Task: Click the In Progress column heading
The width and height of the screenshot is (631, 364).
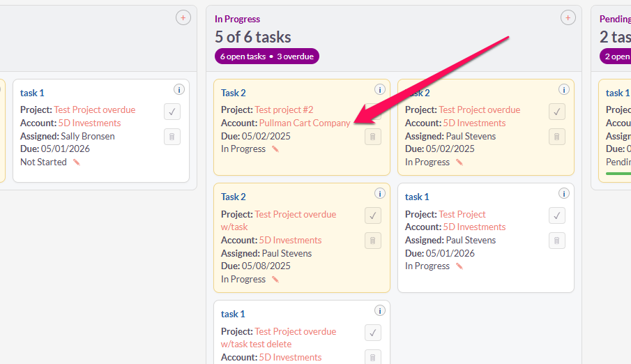Action: coord(238,19)
